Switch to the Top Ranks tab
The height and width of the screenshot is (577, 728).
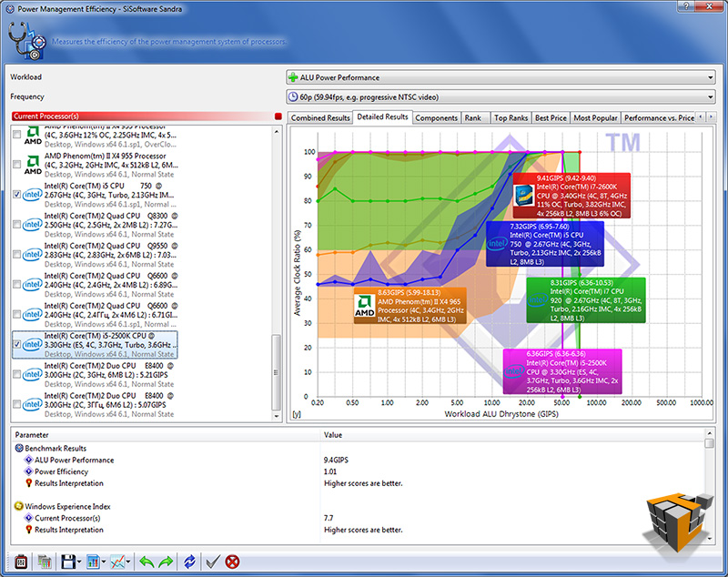click(x=511, y=118)
